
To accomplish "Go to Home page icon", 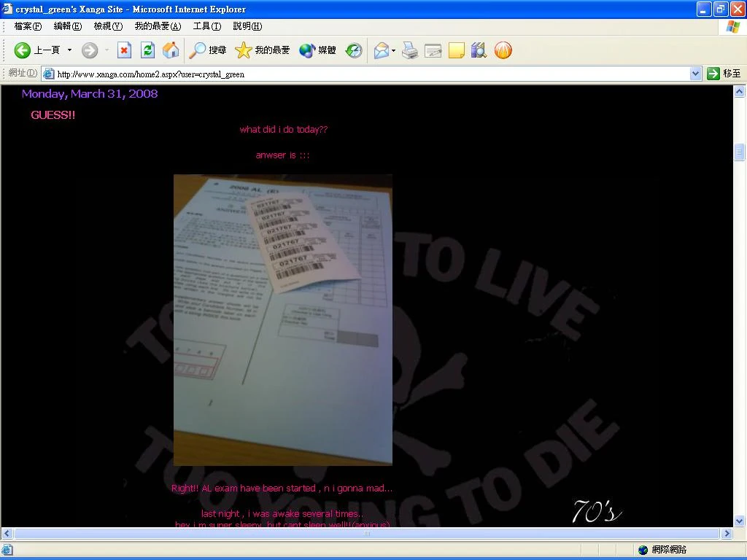I will pyautogui.click(x=171, y=50).
